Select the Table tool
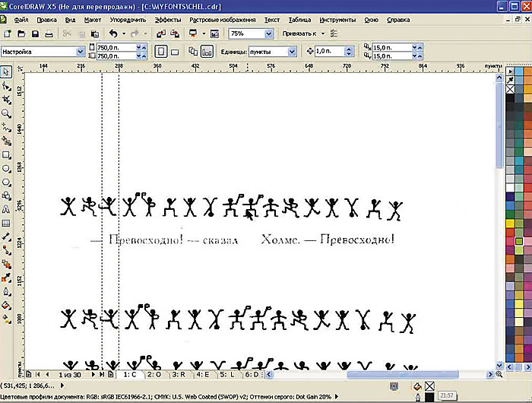Screen dimensions: 532x403 click(x=6, y=223)
